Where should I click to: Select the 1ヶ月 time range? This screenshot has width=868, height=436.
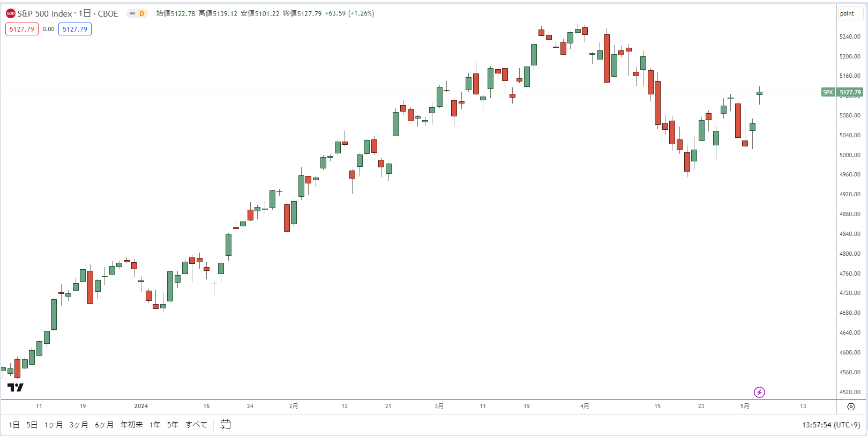54,425
